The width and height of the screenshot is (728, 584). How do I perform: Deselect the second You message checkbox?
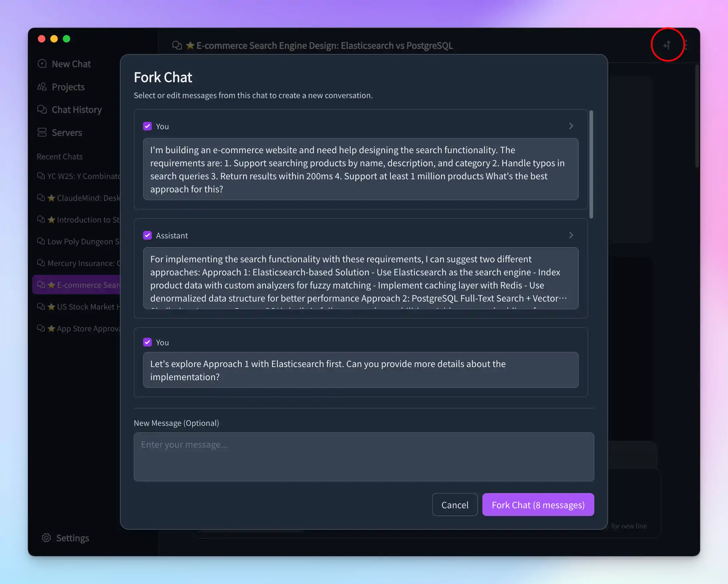coord(147,342)
